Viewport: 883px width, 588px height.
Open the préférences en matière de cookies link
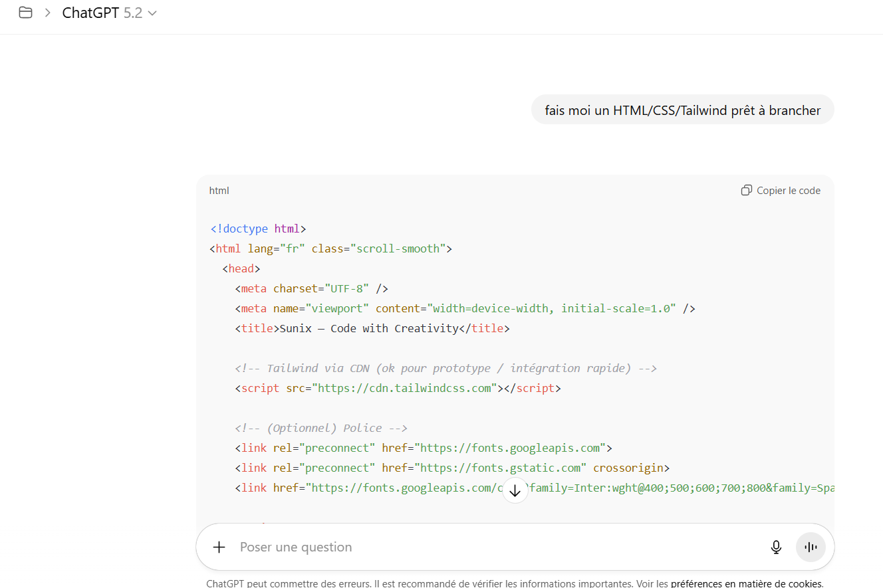pyautogui.click(x=746, y=584)
